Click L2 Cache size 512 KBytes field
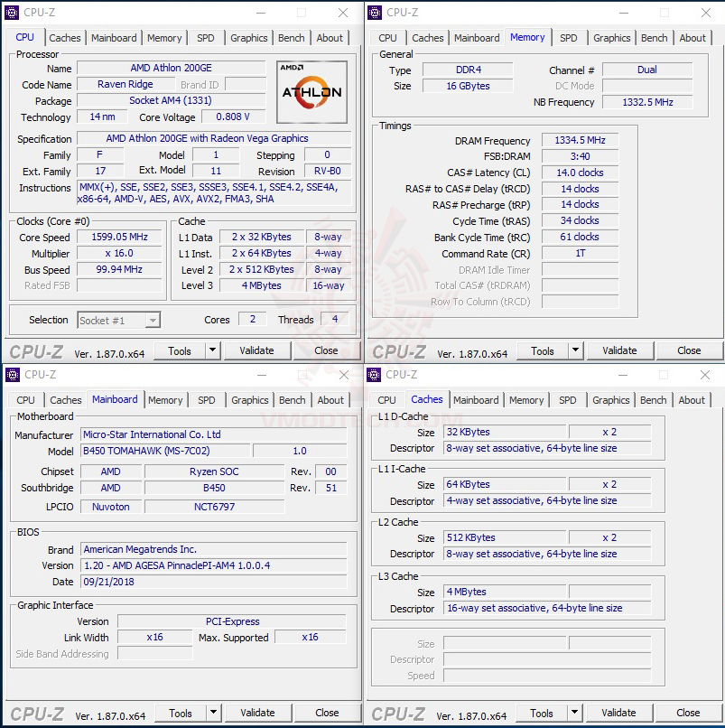 click(x=505, y=537)
